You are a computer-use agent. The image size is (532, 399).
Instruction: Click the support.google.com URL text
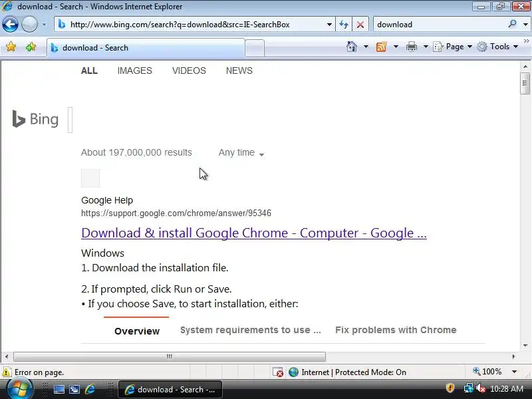click(176, 213)
